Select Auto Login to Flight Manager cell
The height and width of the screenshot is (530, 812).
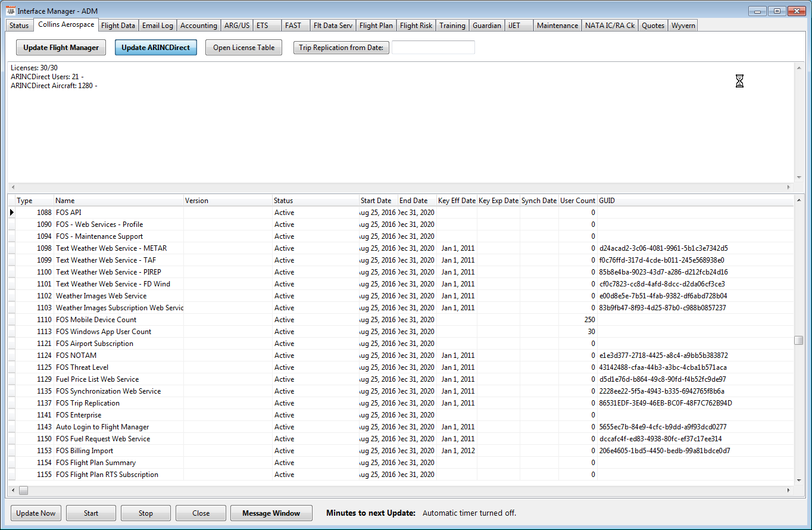[x=118, y=427]
